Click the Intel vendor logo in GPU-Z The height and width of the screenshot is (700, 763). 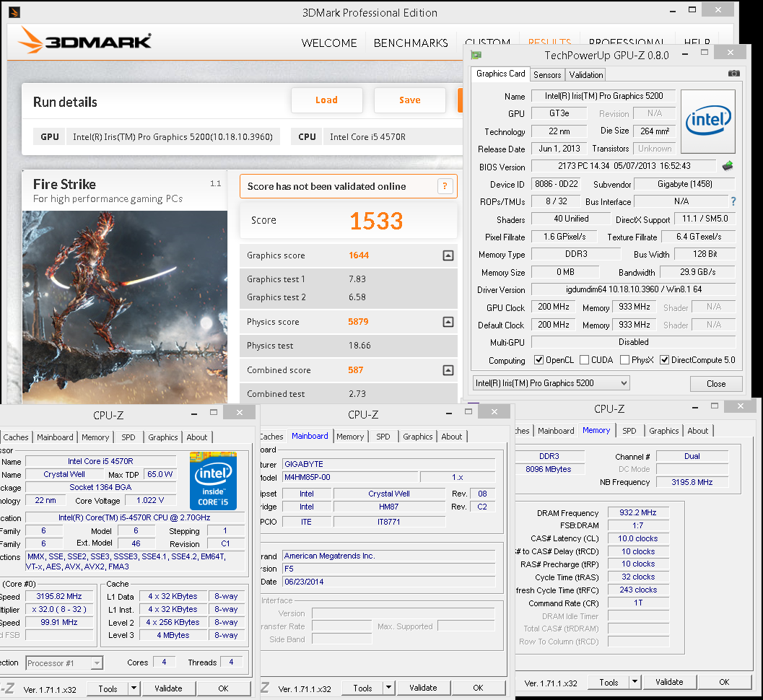(708, 121)
